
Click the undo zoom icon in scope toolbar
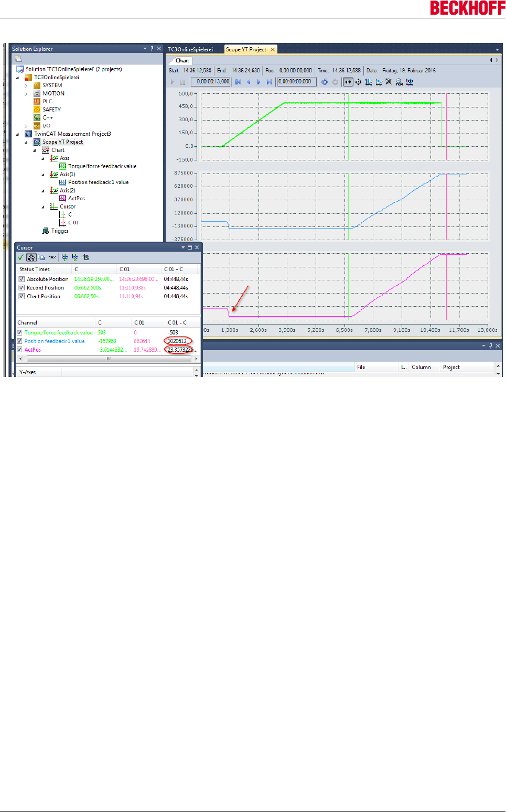pyautogui.click(x=325, y=82)
